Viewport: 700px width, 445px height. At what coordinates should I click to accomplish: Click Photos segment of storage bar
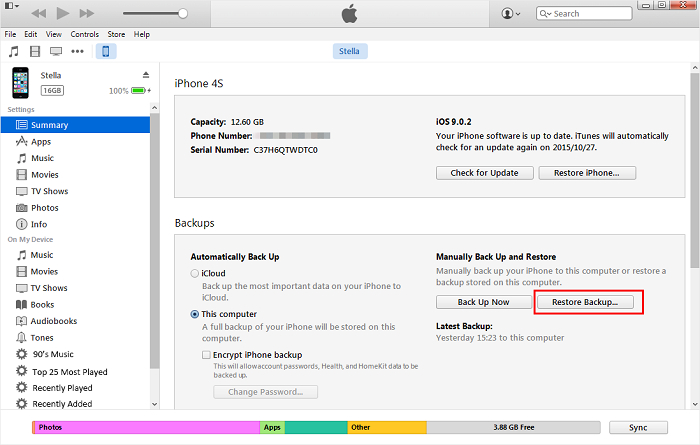[147, 427]
